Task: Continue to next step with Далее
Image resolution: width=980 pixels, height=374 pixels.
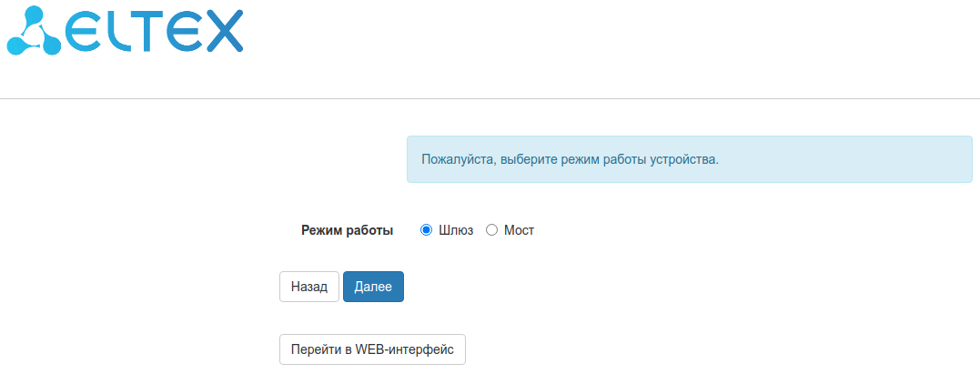Action: point(373,287)
